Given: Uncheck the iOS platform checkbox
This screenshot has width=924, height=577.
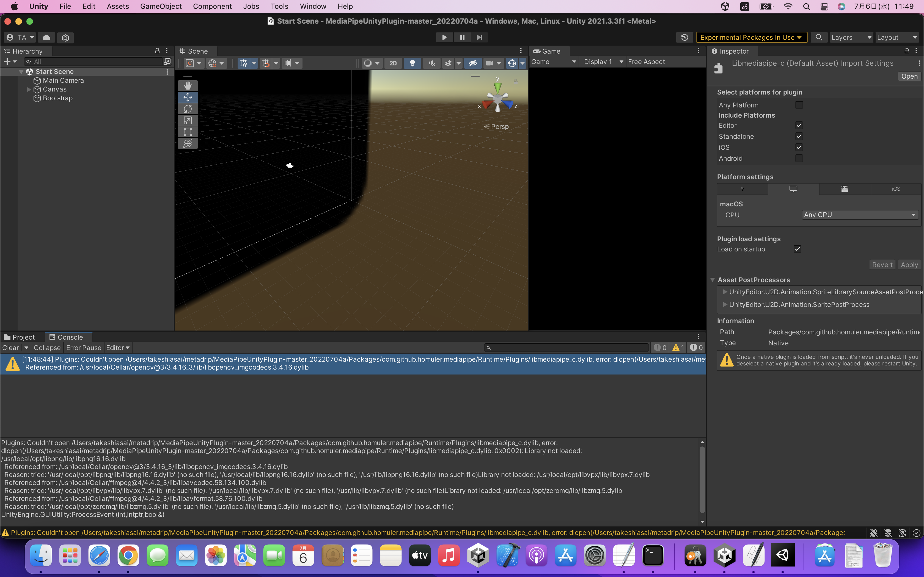Looking at the screenshot, I should point(799,147).
